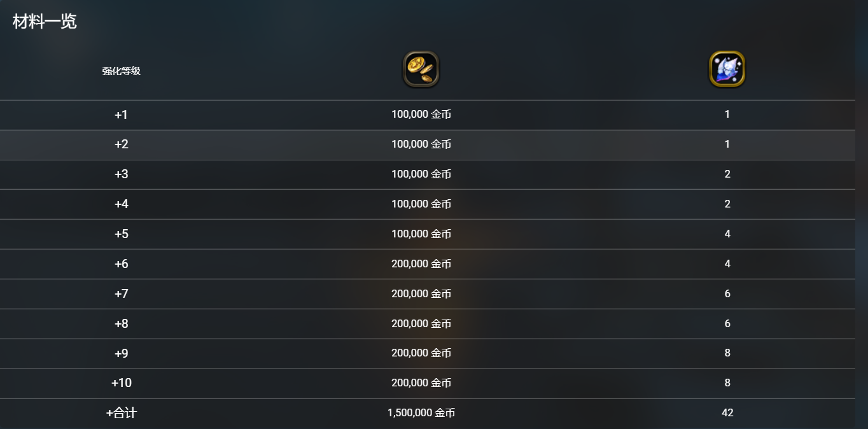Click the +合计 total row label
Screen dimensions: 868x429
[121, 413]
